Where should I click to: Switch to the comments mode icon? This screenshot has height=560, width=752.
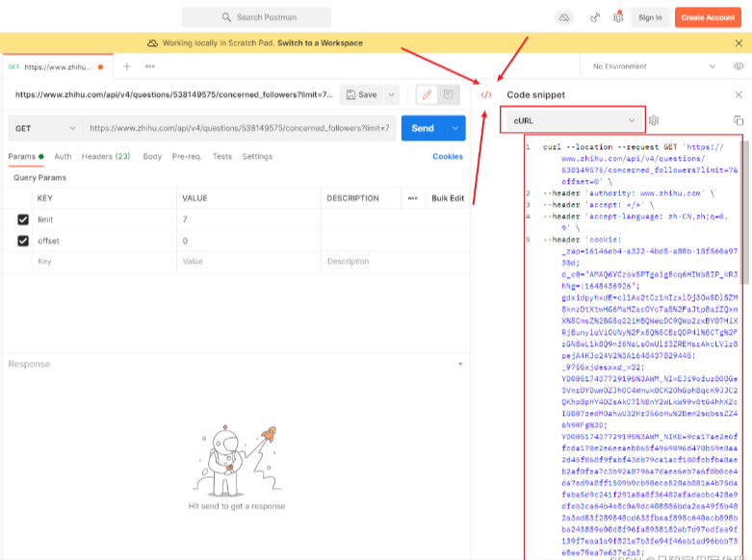click(x=449, y=94)
